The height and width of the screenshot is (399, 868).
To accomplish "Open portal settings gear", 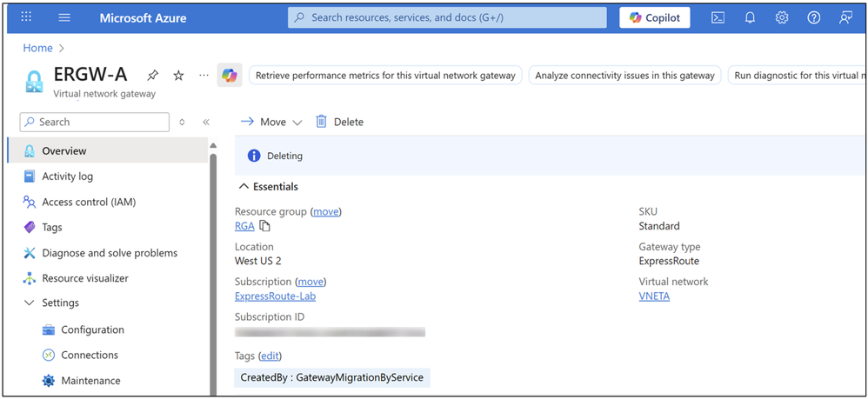I will pyautogui.click(x=782, y=17).
